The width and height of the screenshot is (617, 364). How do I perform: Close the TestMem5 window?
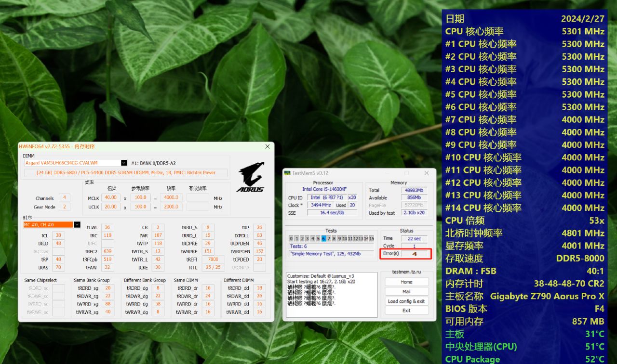427,173
